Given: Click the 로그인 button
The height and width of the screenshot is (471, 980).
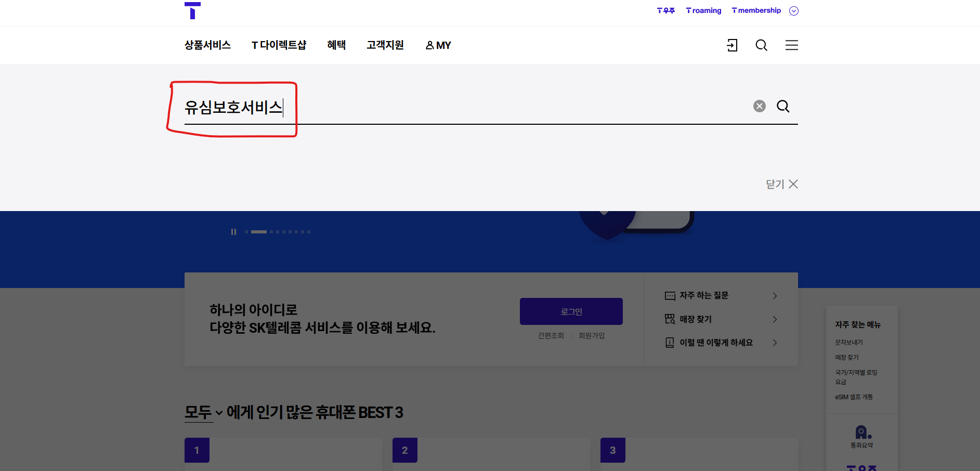Looking at the screenshot, I should (571, 311).
